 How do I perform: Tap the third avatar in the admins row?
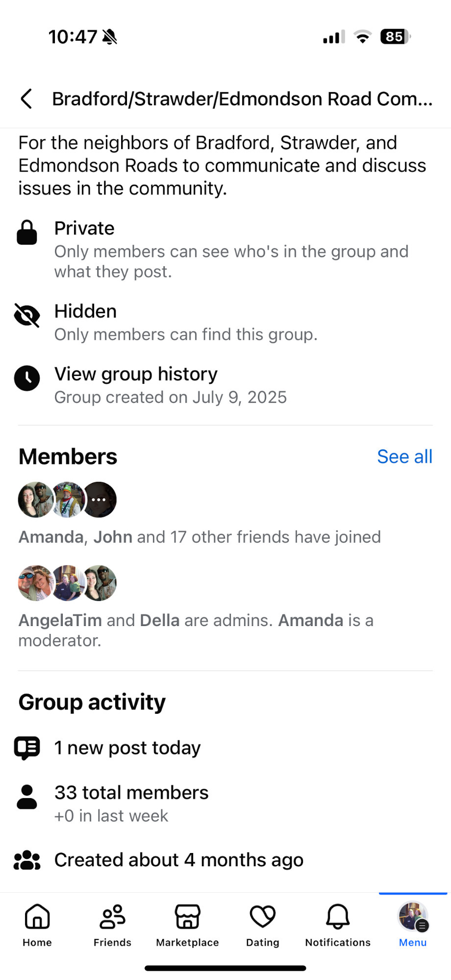(x=100, y=583)
